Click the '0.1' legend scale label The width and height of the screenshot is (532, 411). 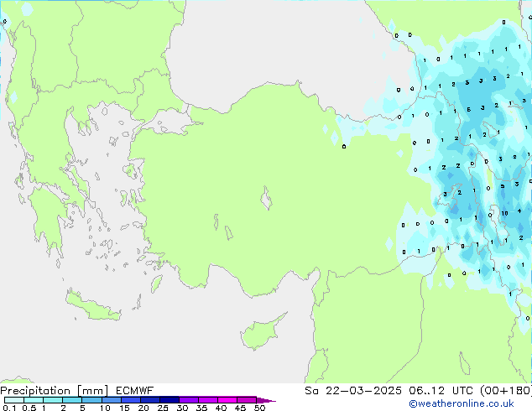click(x=9, y=408)
